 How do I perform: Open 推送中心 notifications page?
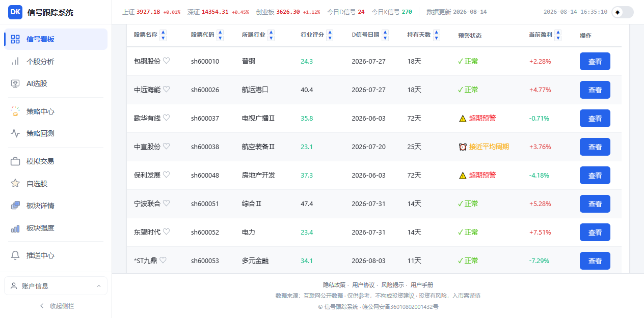[56, 255]
